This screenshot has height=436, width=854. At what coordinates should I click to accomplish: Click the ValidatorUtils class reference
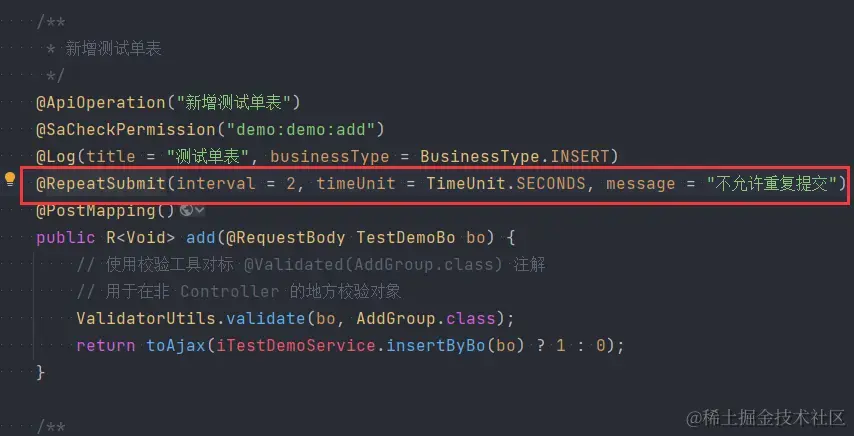(x=146, y=318)
